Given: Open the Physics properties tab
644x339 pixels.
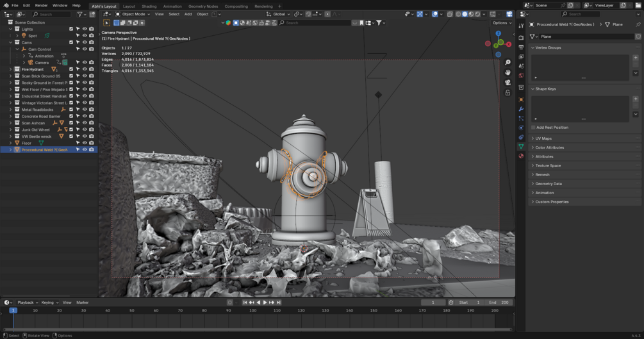Looking at the screenshot, I should tap(521, 128).
